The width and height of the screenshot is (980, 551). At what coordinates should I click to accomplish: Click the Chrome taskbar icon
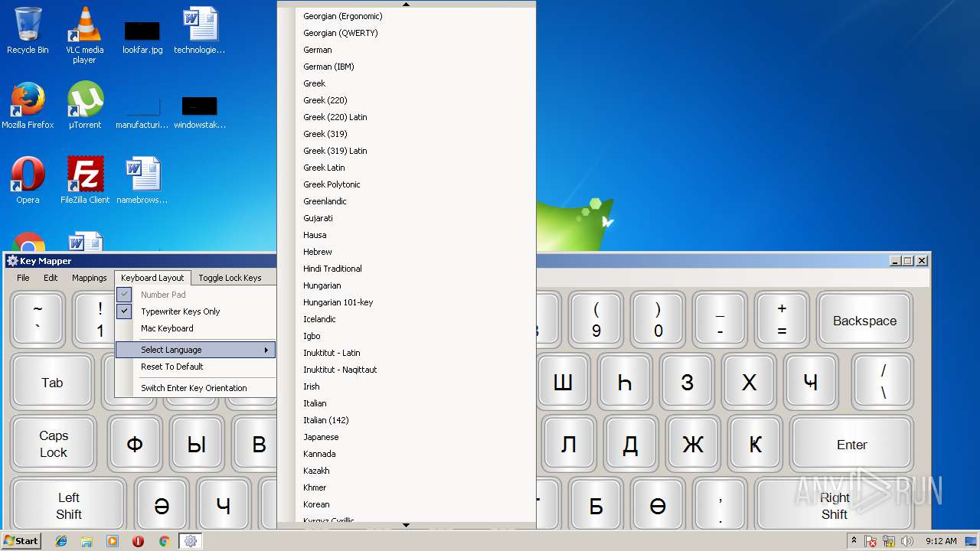(164, 541)
